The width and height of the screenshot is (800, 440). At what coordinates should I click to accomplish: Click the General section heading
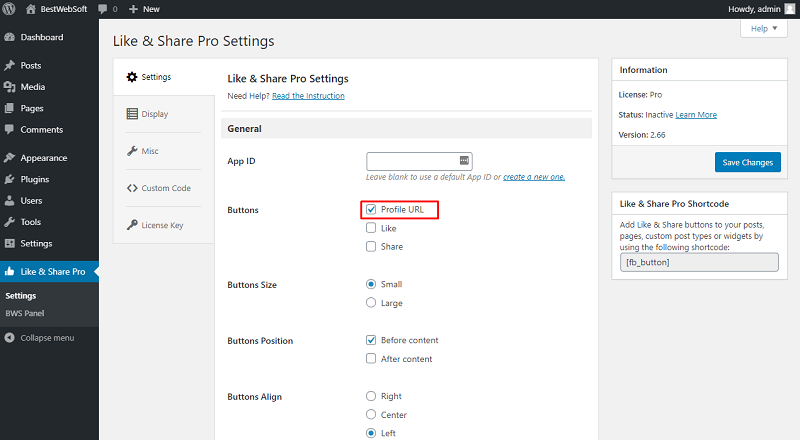click(244, 129)
